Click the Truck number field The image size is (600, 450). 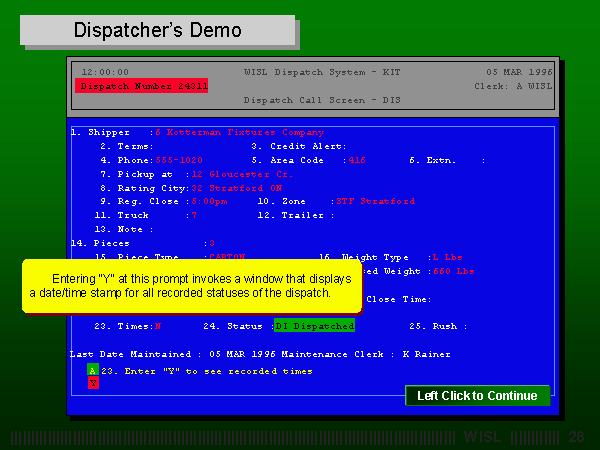tap(193, 215)
